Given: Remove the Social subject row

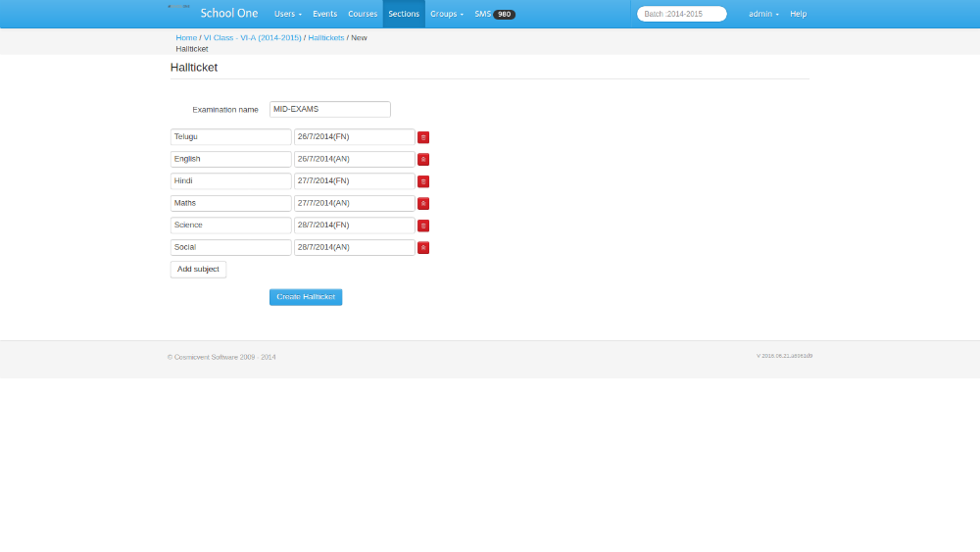Looking at the screenshot, I should click(423, 248).
